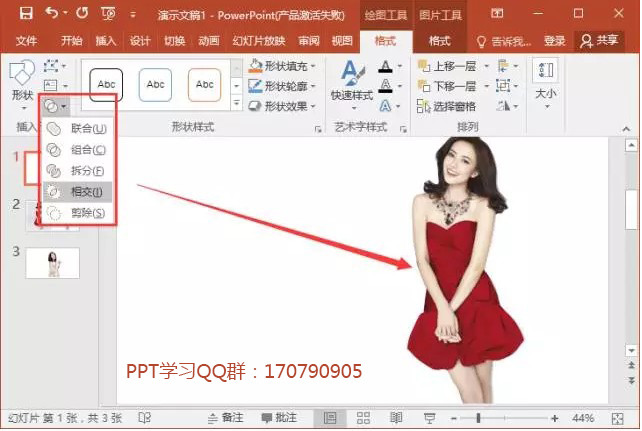Choose 联合(U) union option
Screen dimensions: 642x431
pos(77,129)
